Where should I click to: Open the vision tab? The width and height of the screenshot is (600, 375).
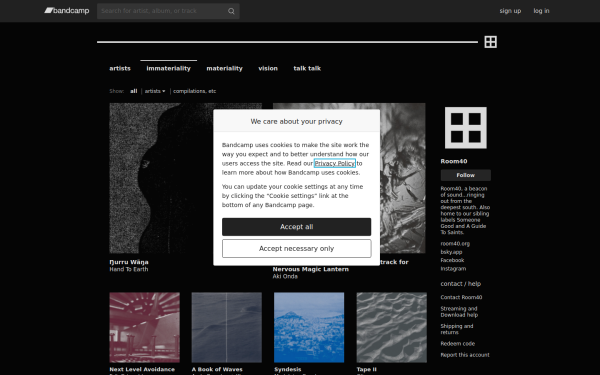point(268,68)
